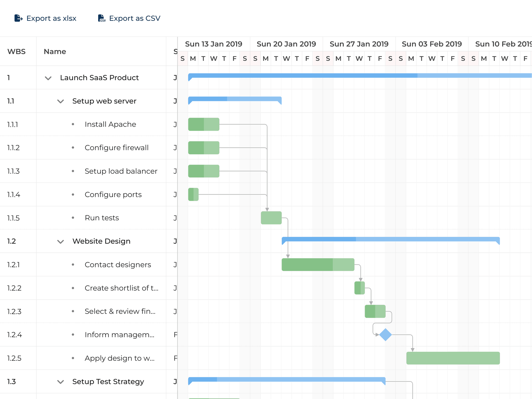Image resolution: width=532 pixels, height=399 pixels.
Task: Click the dot icon beside Contact designers
Action: click(x=73, y=264)
